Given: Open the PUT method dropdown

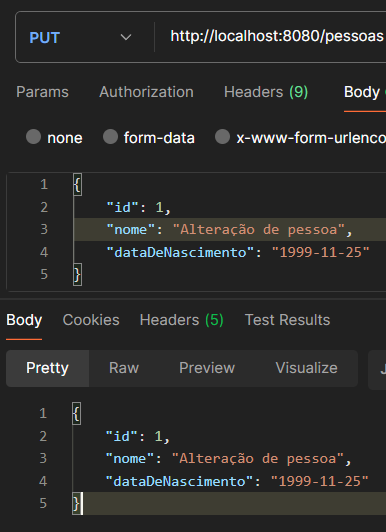Looking at the screenshot, I should click(x=80, y=37).
